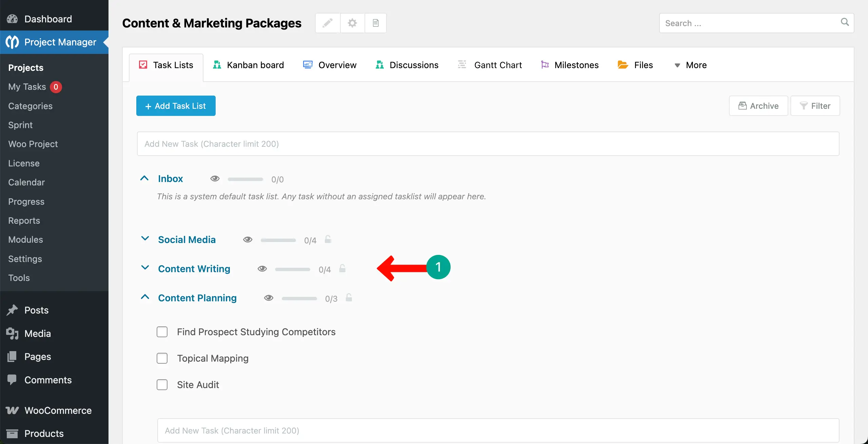Open the Dashboard sidebar icon
Screen dimensions: 868x444
point(12,19)
